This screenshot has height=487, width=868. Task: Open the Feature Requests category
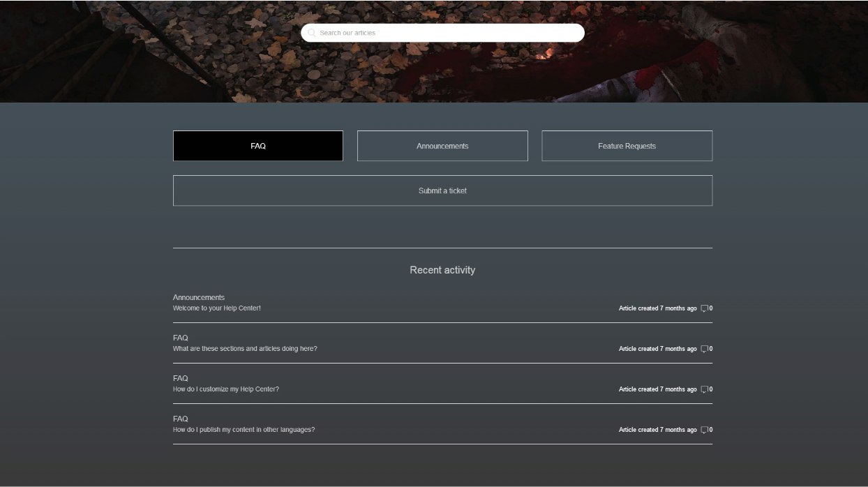[627, 146]
